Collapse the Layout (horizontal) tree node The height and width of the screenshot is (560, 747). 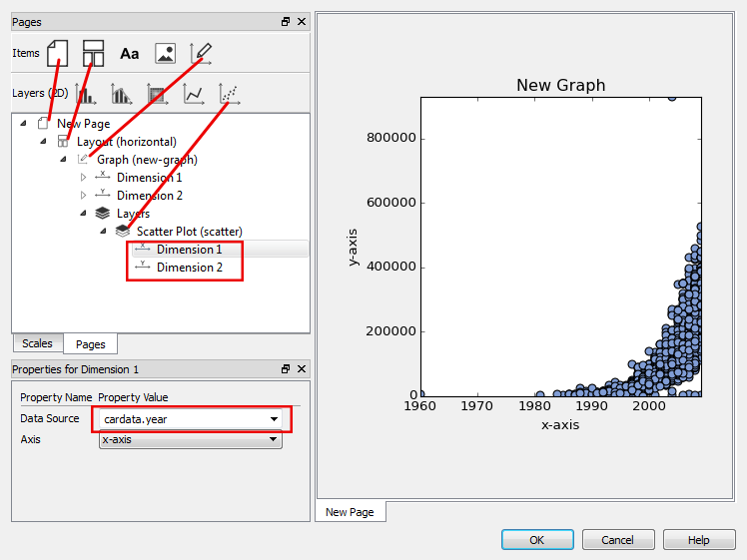click(43, 142)
